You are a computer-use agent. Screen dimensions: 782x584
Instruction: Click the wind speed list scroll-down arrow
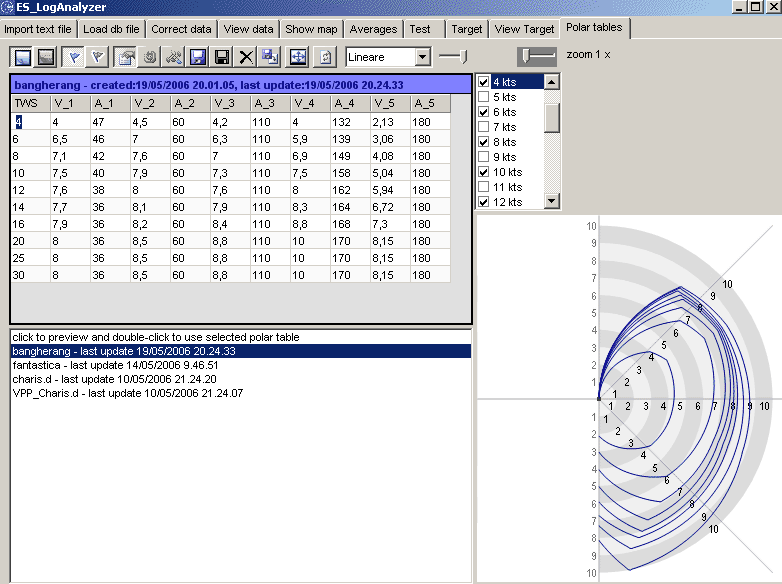[551, 201]
